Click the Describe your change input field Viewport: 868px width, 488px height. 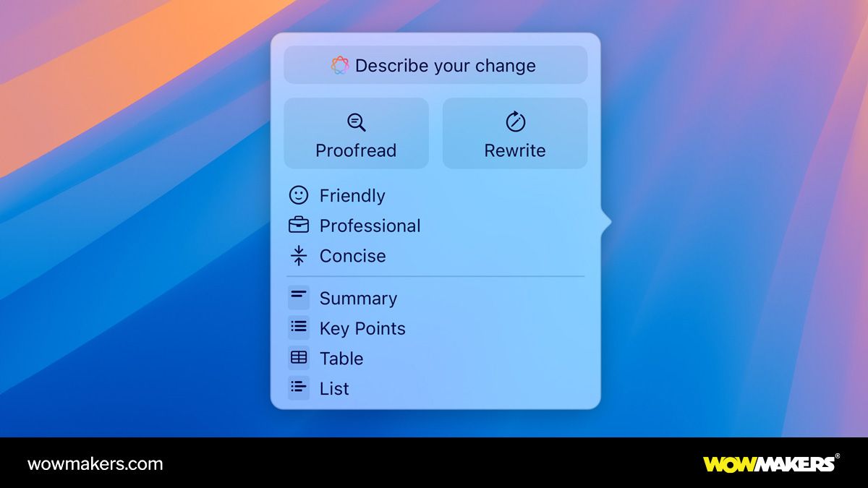click(435, 65)
